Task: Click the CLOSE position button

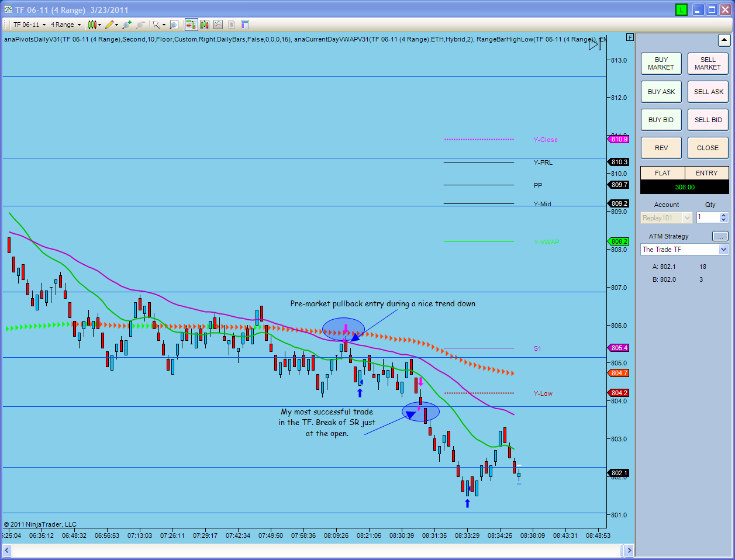Action: (708, 148)
